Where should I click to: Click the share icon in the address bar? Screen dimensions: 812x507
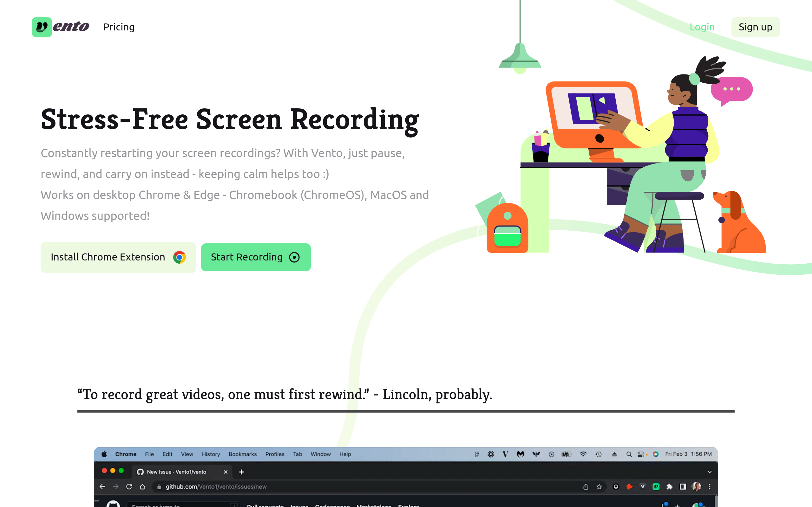(x=586, y=486)
